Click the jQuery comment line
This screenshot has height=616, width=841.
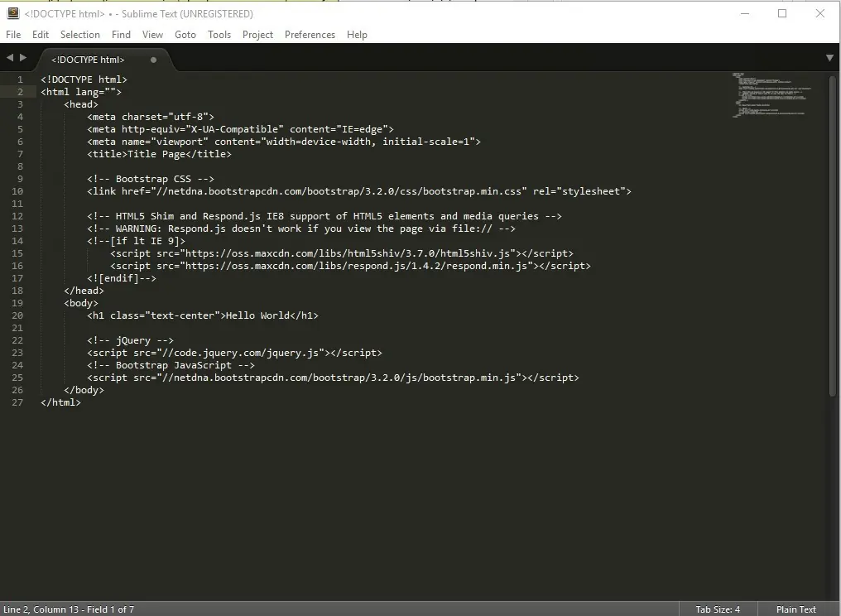click(130, 339)
